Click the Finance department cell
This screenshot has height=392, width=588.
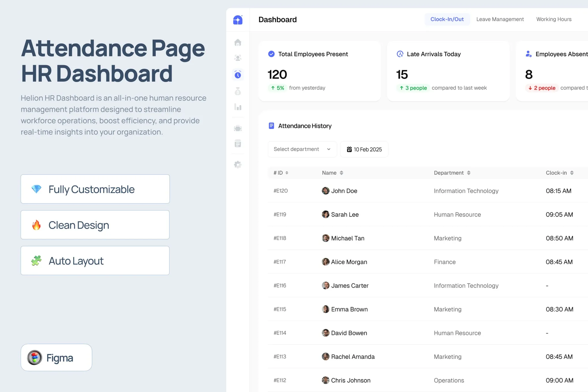coord(445,262)
